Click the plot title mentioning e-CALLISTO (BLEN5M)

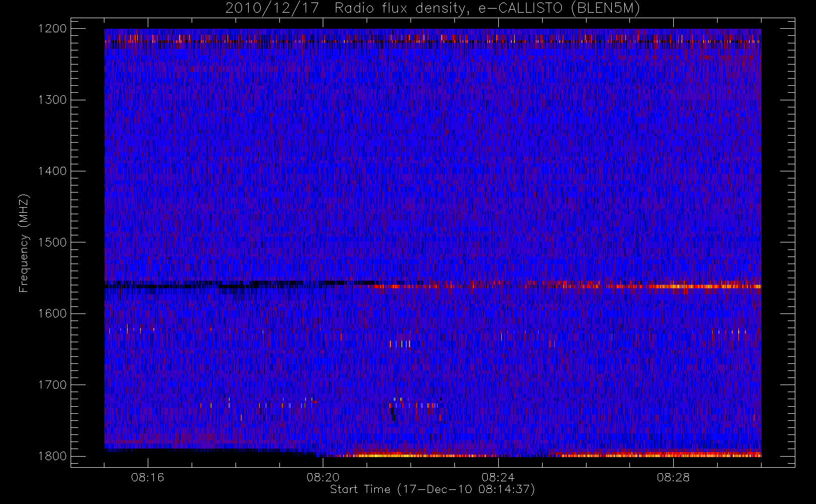[x=433, y=9]
